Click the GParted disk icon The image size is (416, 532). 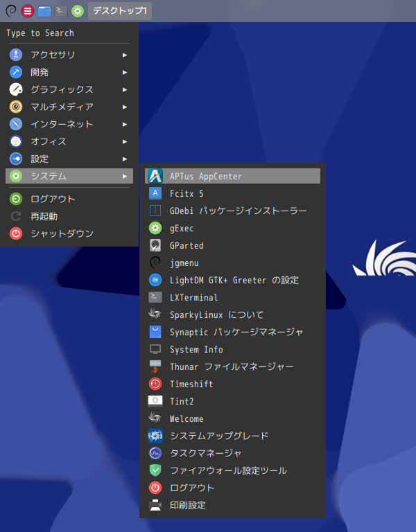coord(155,245)
